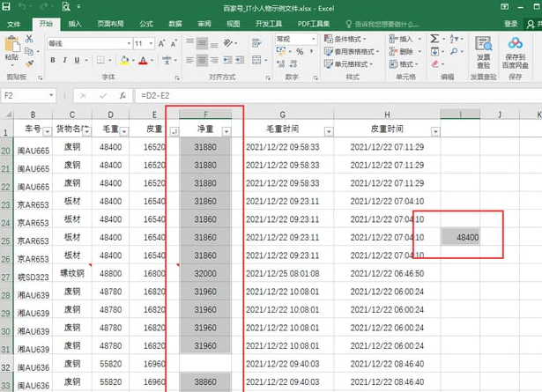Open the 条件格式 conditional formatting menu
This screenshot has height=392, width=542.
(345, 39)
